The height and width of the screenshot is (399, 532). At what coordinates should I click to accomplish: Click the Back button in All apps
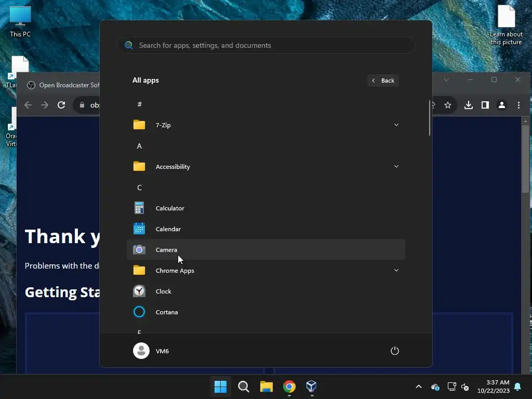tap(383, 81)
